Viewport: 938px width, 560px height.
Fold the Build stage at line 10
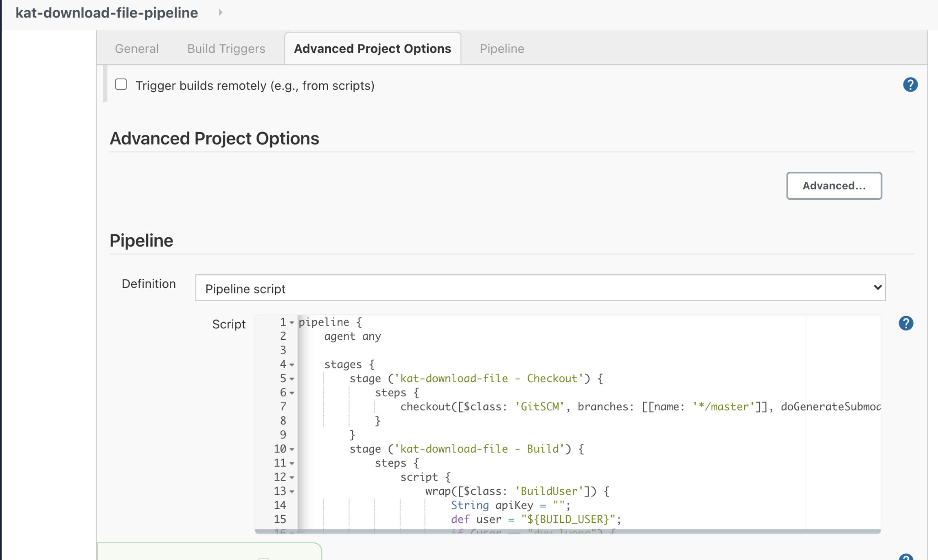pyautogui.click(x=292, y=449)
